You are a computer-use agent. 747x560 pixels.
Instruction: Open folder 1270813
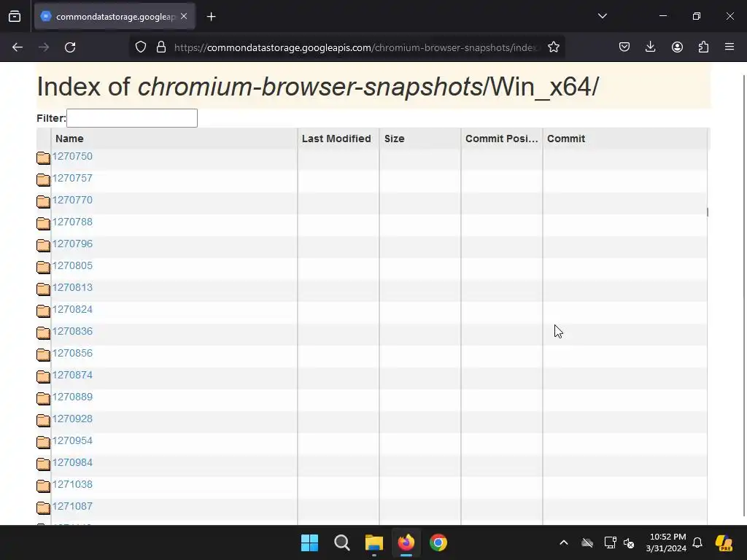[x=72, y=287]
